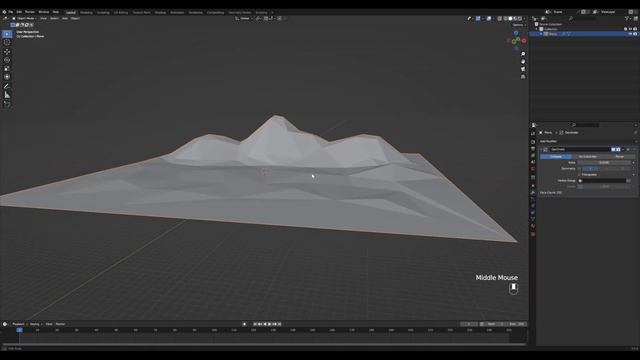This screenshot has height=360, width=640.
Task: Open the Tool properties tab icon
Action: pos(533,133)
